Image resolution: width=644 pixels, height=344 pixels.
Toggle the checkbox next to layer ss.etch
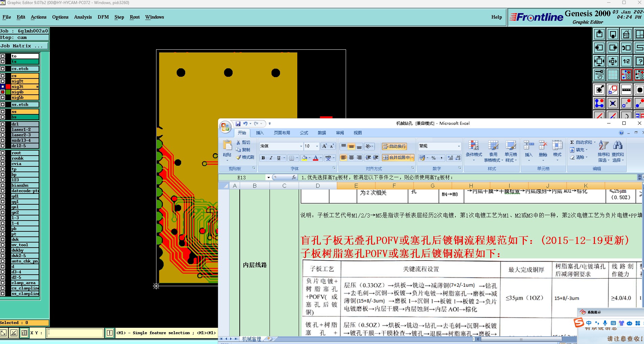(x=3, y=105)
